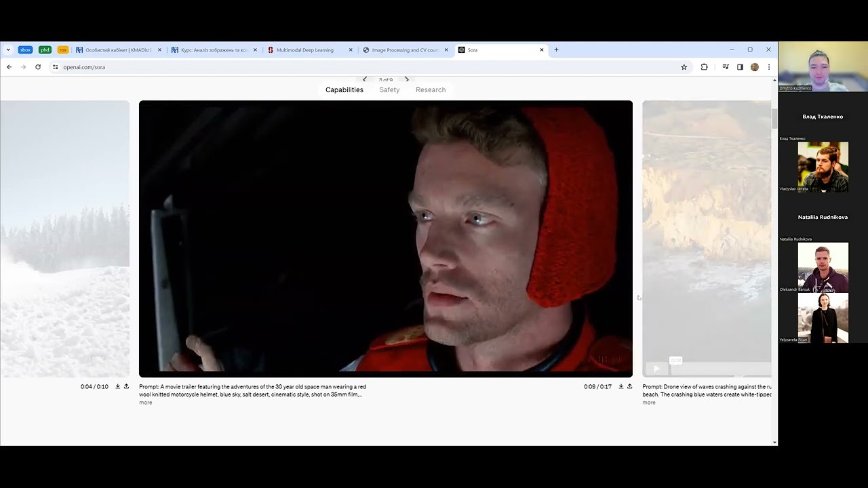Image resolution: width=868 pixels, height=488 pixels.
Task: Open a new browser tab
Action: click(556, 49)
